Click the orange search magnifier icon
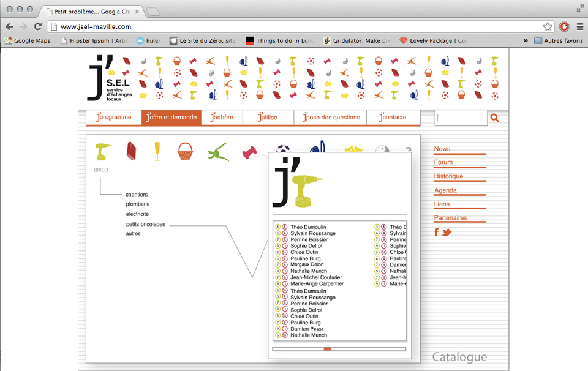This screenshot has height=371, width=588. pyautogui.click(x=495, y=118)
